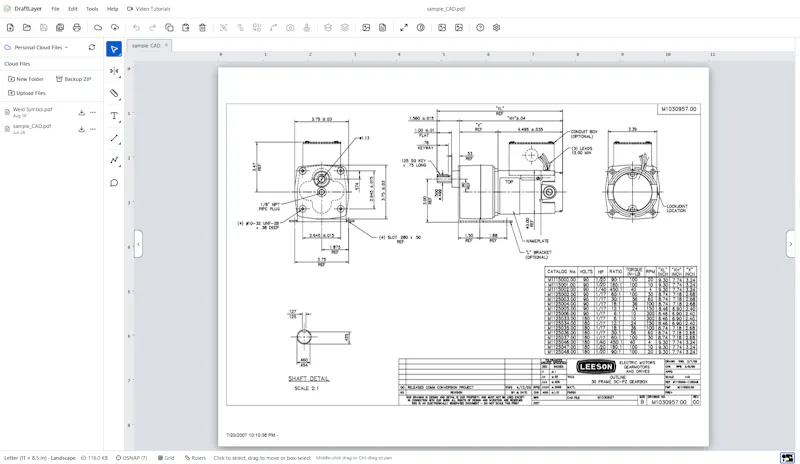Image resolution: width=800 pixels, height=464 pixels.
Task: Undo the last action
Action: click(136, 28)
